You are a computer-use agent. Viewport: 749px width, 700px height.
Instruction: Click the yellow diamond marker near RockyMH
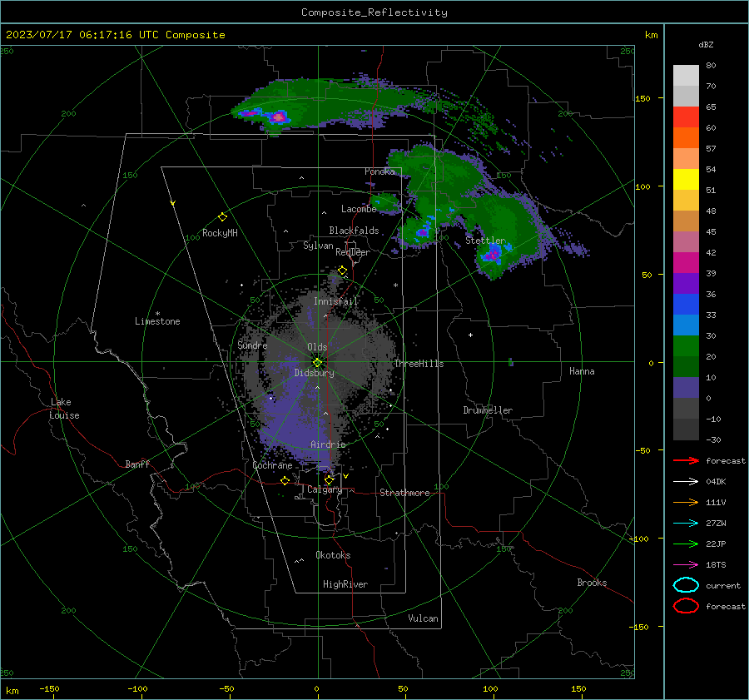(222, 217)
